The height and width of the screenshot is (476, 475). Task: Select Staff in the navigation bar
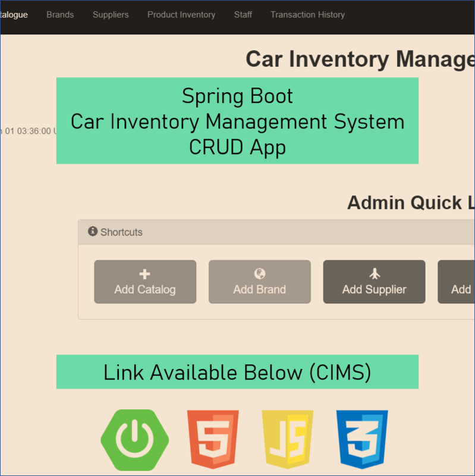[243, 15]
